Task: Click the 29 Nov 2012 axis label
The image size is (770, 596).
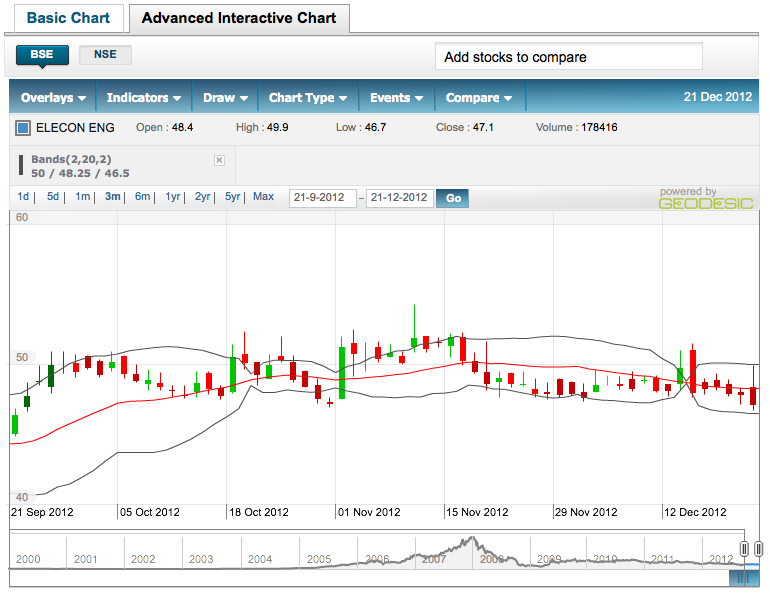Action: (x=586, y=513)
